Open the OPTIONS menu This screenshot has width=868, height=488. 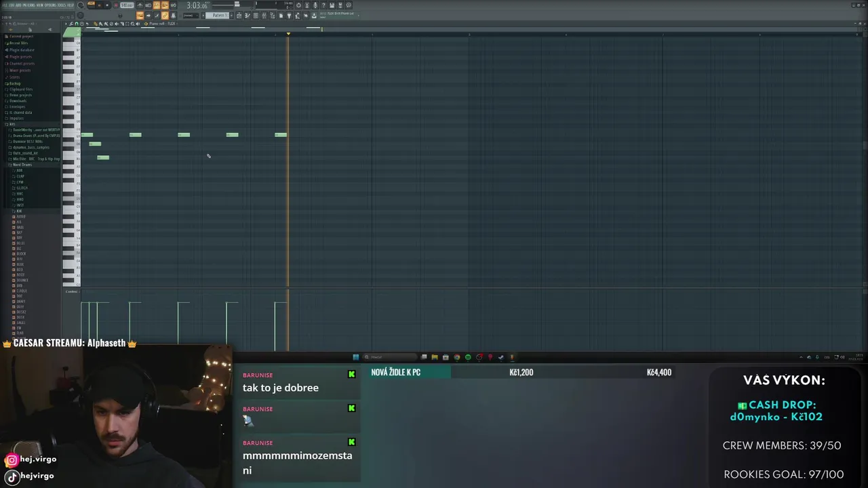[51, 5]
